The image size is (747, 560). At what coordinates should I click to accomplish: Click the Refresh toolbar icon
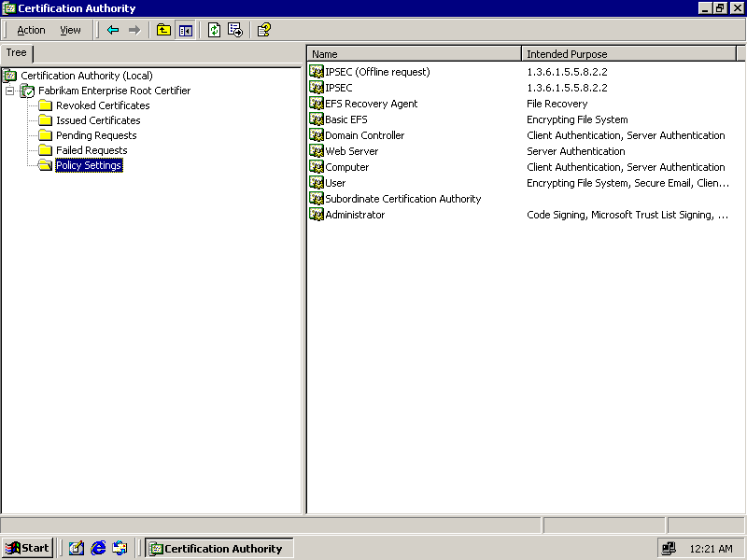(214, 30)
